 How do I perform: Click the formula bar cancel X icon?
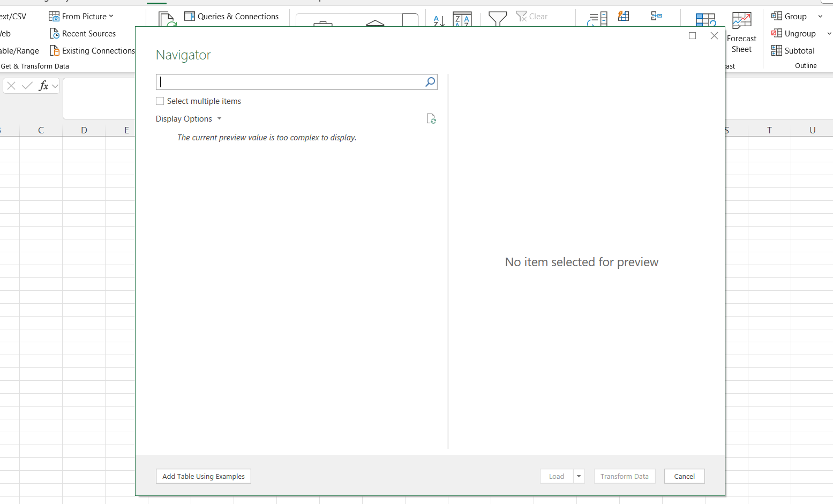click(11, 86)
